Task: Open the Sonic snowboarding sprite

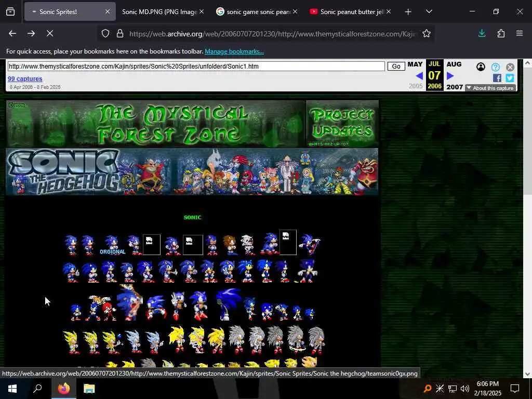Action: (x=309, y=244)
